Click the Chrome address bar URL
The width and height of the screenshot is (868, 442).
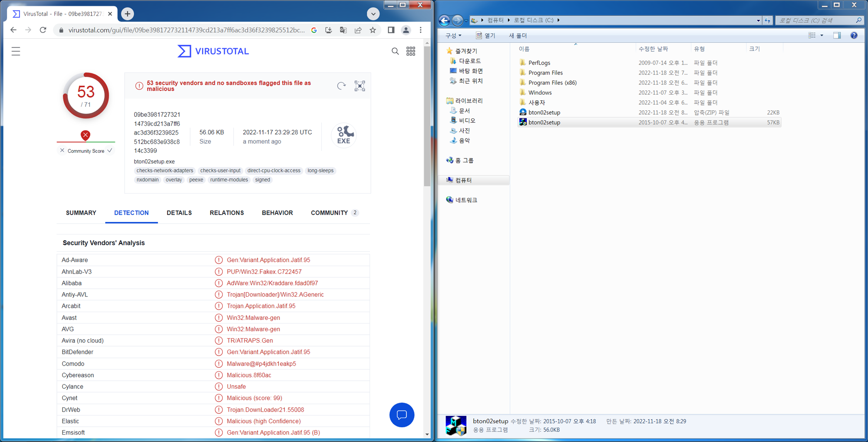click(187, 30)
